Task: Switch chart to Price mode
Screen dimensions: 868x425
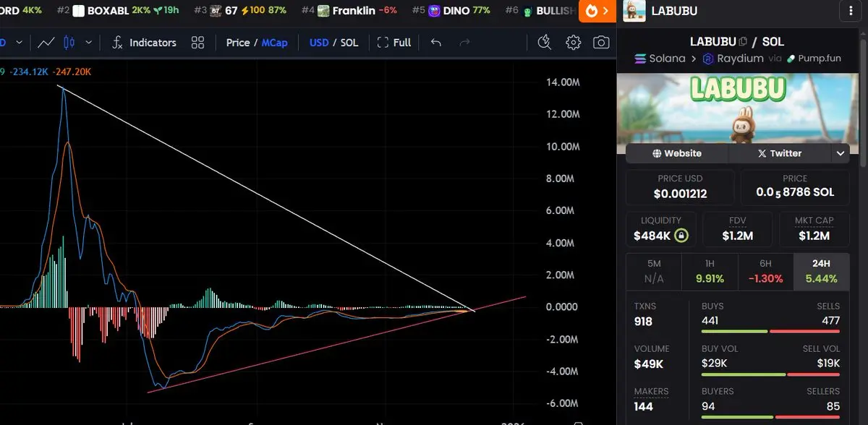Action: [238, 43]
